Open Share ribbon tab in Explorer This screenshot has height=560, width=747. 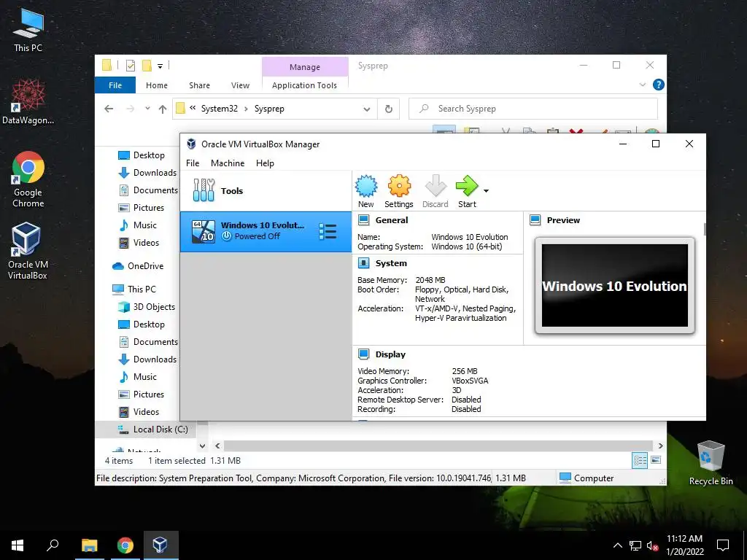(199, 85)
